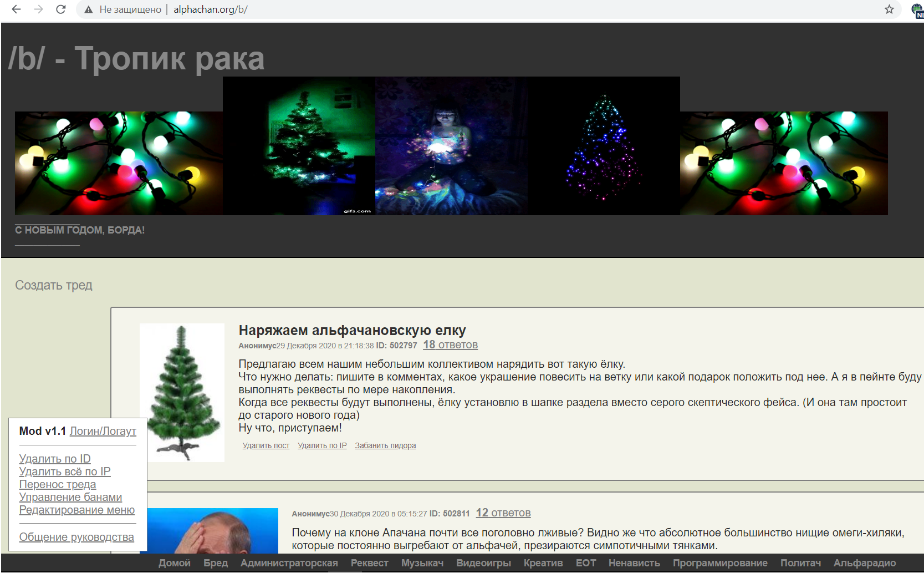The image size is (924, 573).
Task: Select Удалить по ID in mod panel
Action: tap(55, 459)
